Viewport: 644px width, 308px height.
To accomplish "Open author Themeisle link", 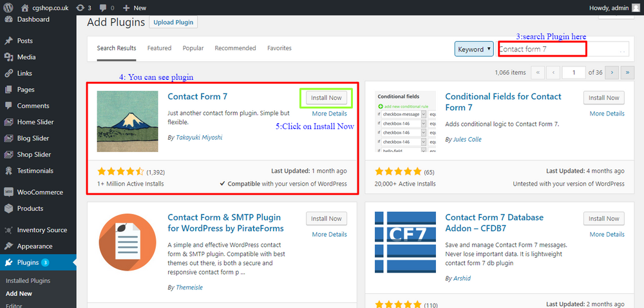I will click(189, 287).
